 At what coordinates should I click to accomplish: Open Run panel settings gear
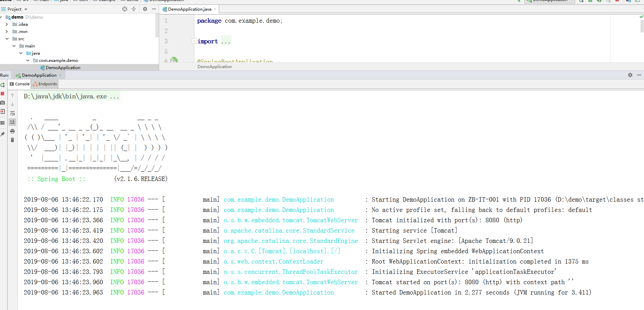tap(630, 75)
